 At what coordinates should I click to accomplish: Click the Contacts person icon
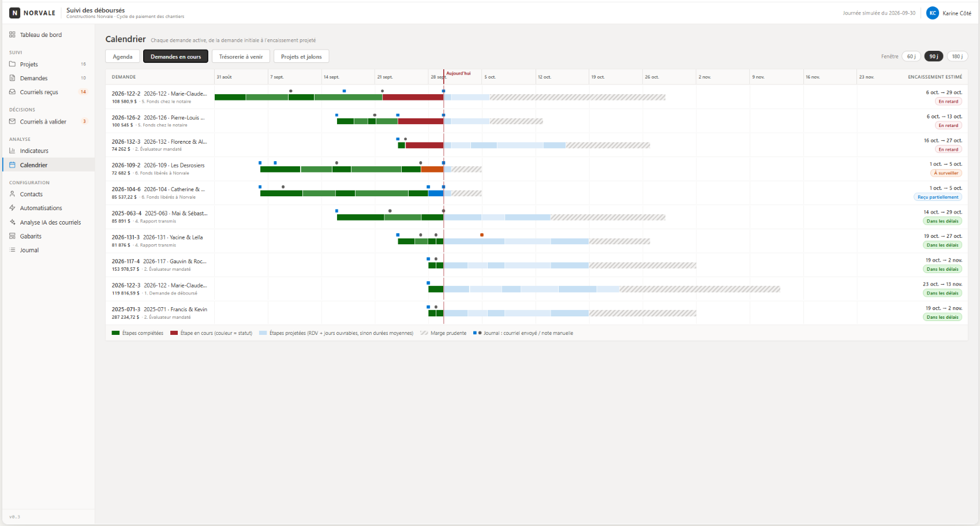coord(12,194)
